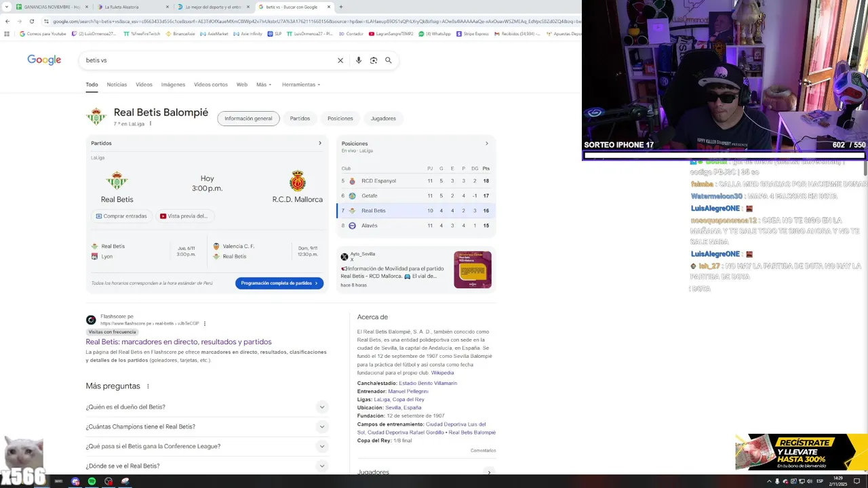Open WhatsApp bookmark in bookmarks bar
Viewport: 868px width, 488px height.
point(435,33)
